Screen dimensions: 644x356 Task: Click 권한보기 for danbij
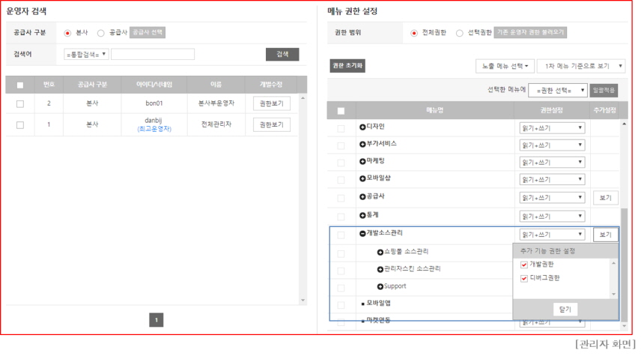pos(272,124)
